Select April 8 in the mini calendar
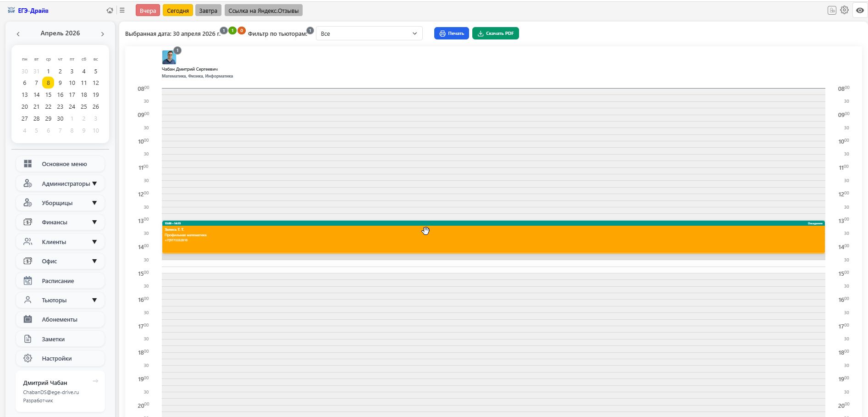 (x=48, y=83)
